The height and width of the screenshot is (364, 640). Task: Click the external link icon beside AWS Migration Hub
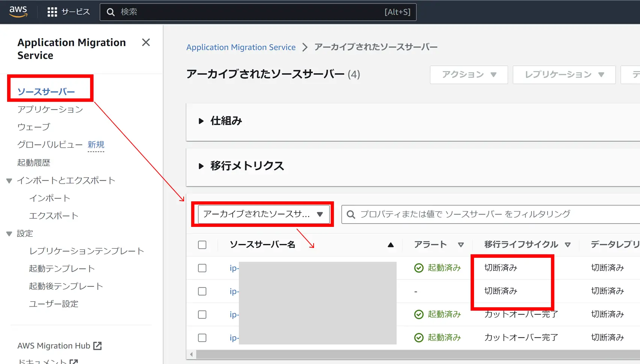tap(98, 346)
